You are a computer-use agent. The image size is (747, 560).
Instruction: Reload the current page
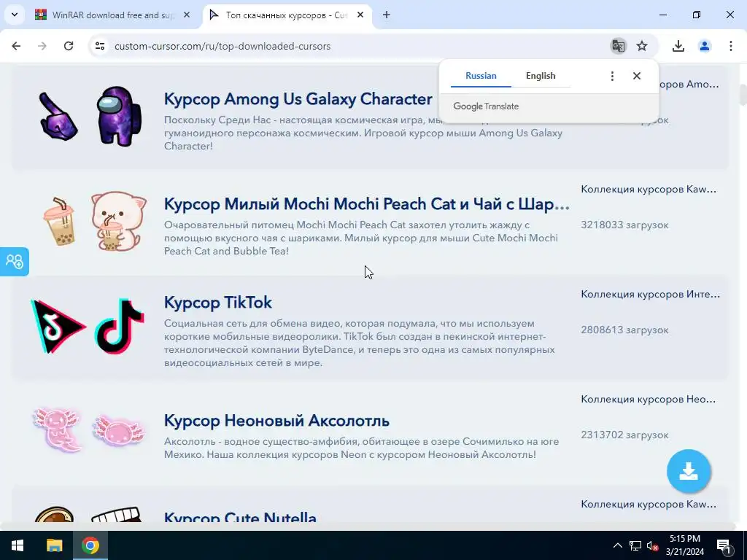pos(69,46)
